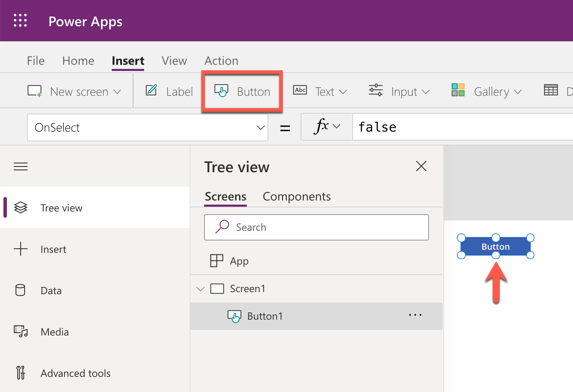This screenshot has width=573, height=392.
Task: Open Button1 more options ellipsis
Action: click(x=415, y=315)
